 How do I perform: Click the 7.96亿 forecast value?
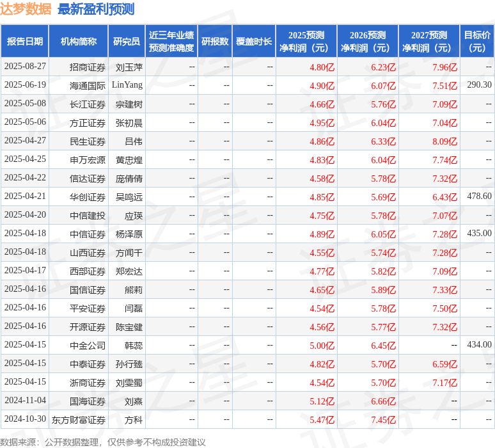coord(444,67)
